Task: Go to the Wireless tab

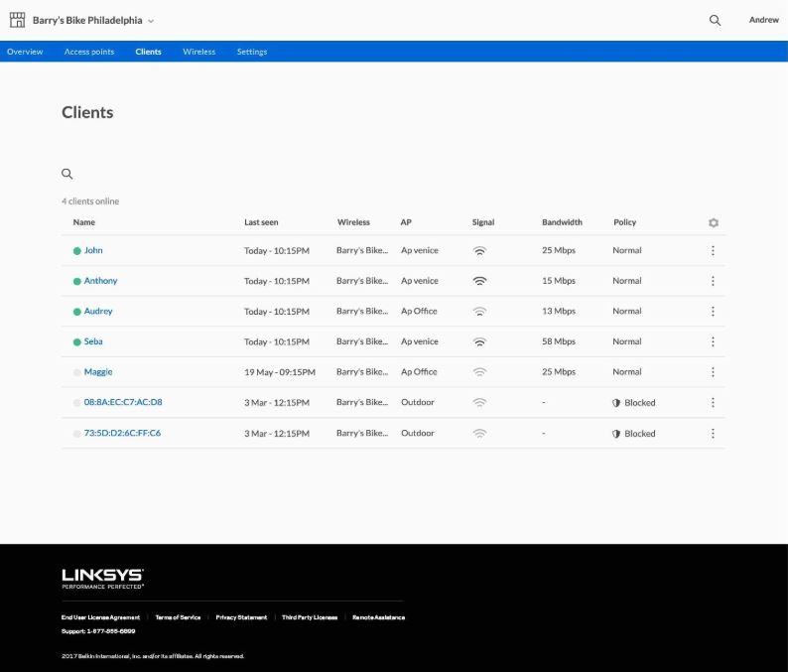Action: pos(198,52)
